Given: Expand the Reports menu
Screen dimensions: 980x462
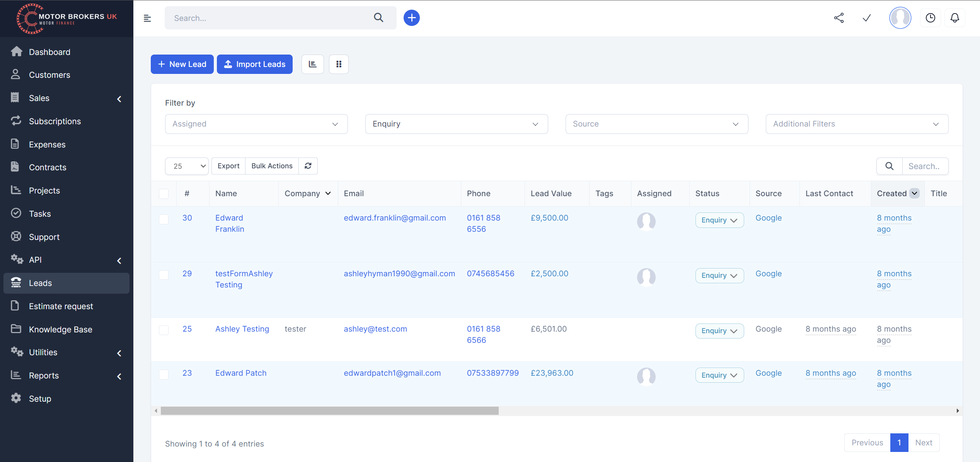Looking at the screenshot, I should [66, 375].
